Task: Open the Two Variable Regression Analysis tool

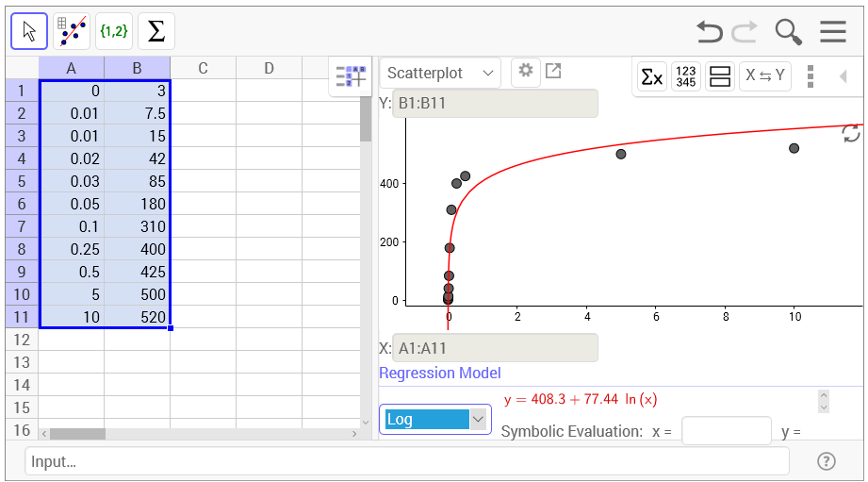Action: [x=72, y=31]
